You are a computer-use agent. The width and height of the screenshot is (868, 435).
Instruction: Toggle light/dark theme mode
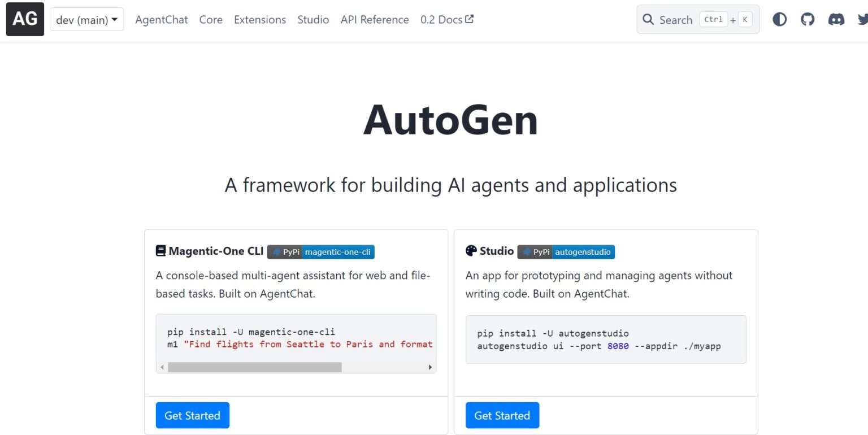[x=779, y=19]
